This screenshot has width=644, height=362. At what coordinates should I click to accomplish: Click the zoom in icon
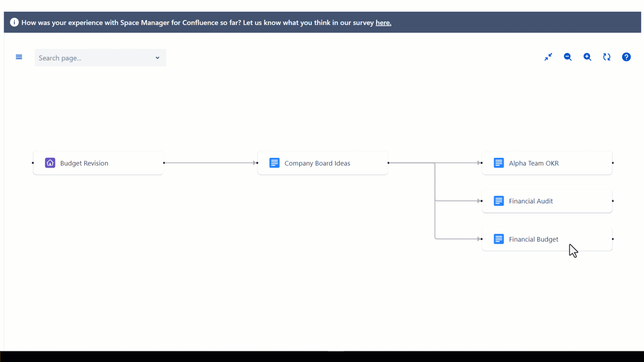pos(587,57)
